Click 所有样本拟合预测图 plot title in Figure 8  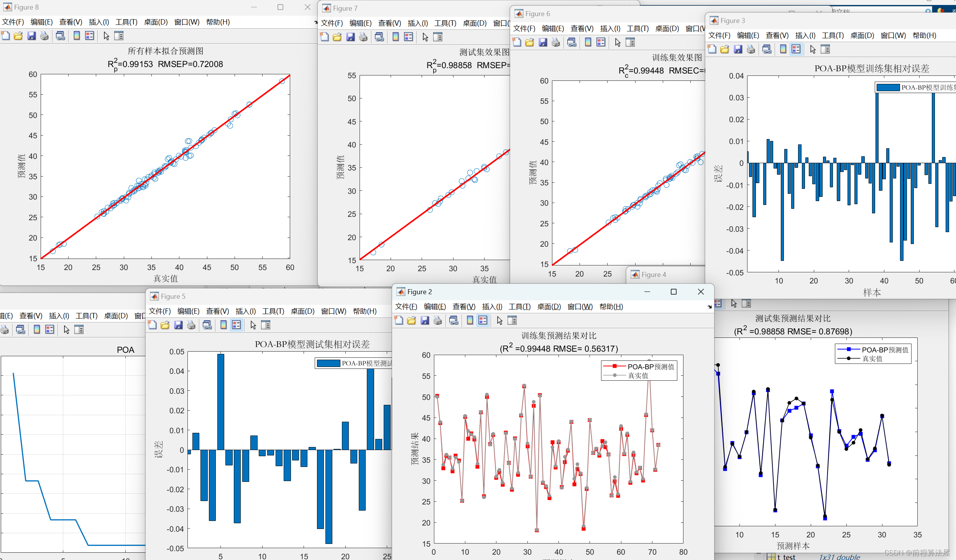[x=165, y=51]
